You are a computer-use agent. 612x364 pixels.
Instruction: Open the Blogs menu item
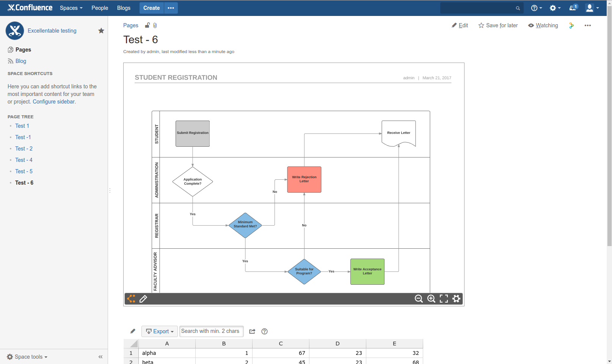(124, 8)
